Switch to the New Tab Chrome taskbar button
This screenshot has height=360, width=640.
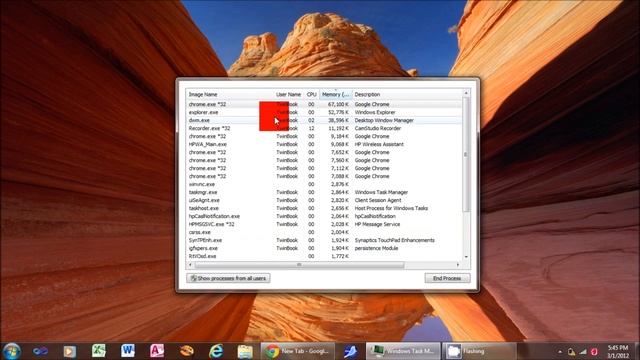298,351
